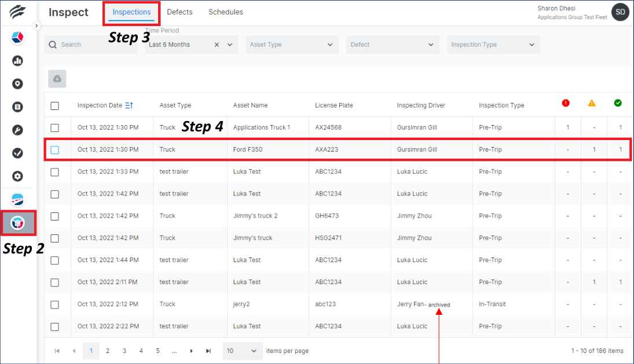
Task: Open the SD user avatar menu
Action: tap(620, 12)
